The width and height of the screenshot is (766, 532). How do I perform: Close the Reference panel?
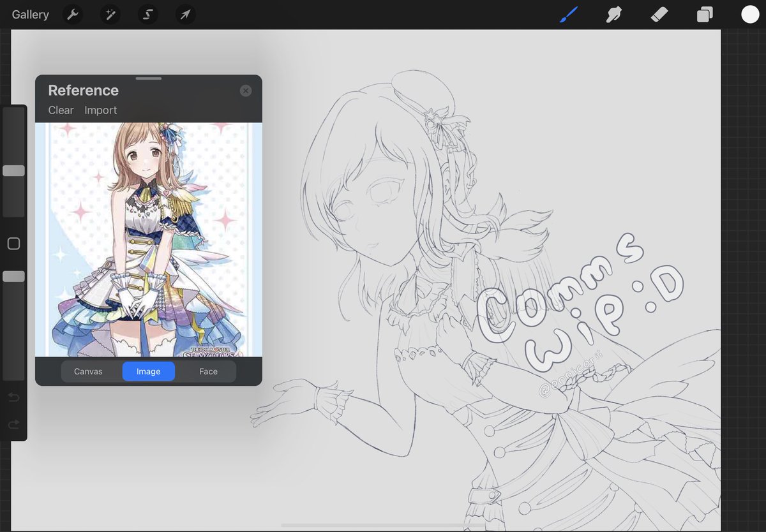[x=246, y=91]
